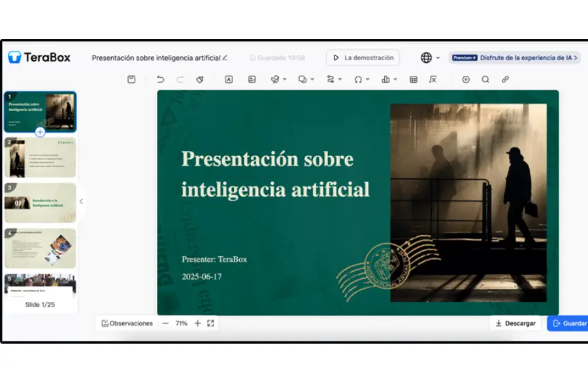588x392 pixels.
Task: Insert a hyperlink with link icon
Action: tap(505, 79)
